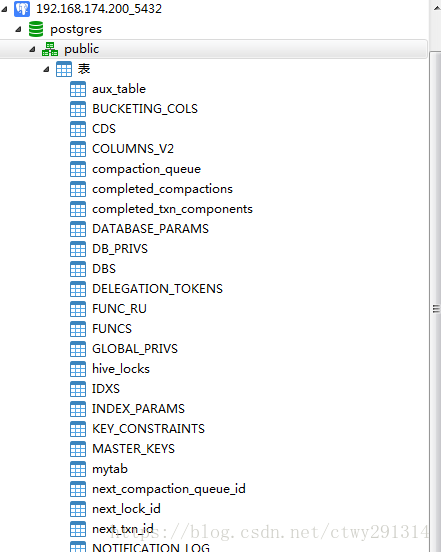Select the completed_compactions table name
Screen dimensions: 441x552
point(162,189)
